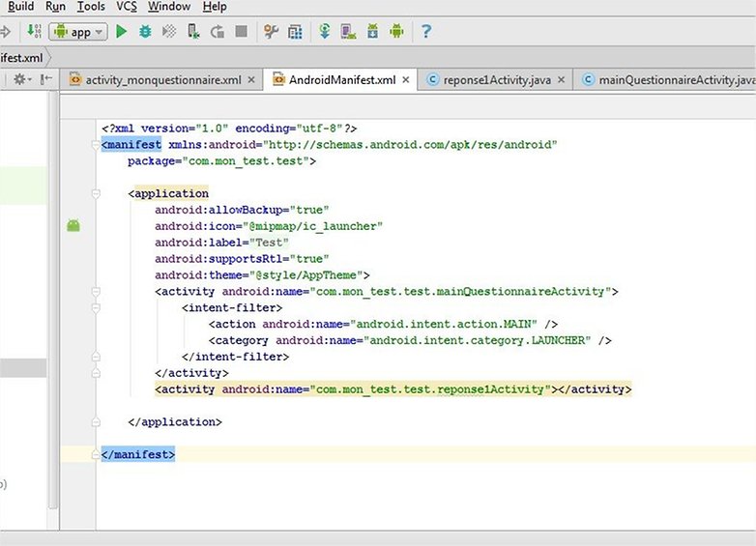Close the reponse1Activity.java tab

[562, 80]
